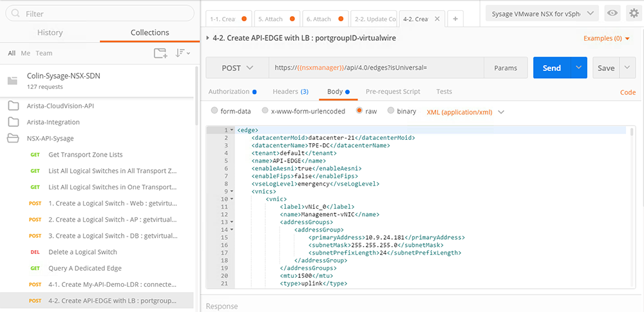Open the Body tab
This screenshot has height=312, width=644.
coord(338,92)
